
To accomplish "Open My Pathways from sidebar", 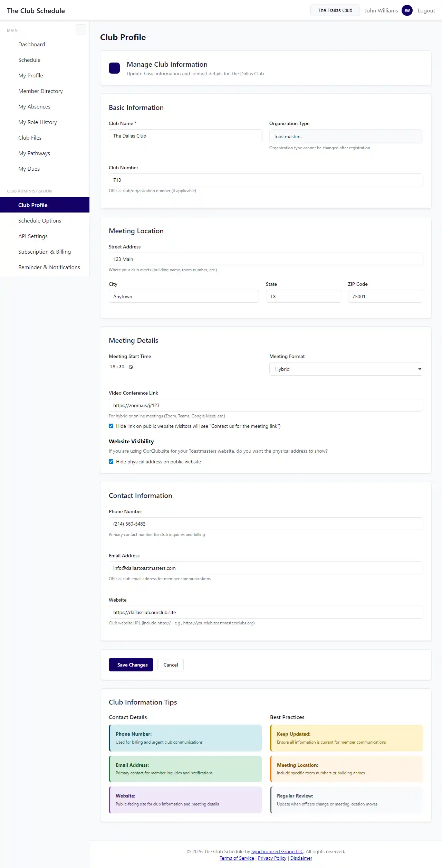I will [34, 153].
